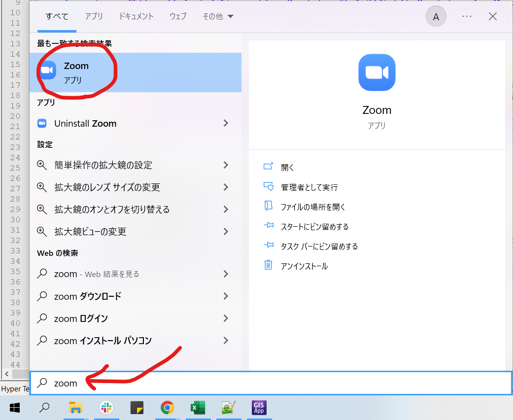Expand chevron for zoom インストール パソコン
The height and width of the screenshot is (420, 513).
pyautogui.click(x=226, y=341)
